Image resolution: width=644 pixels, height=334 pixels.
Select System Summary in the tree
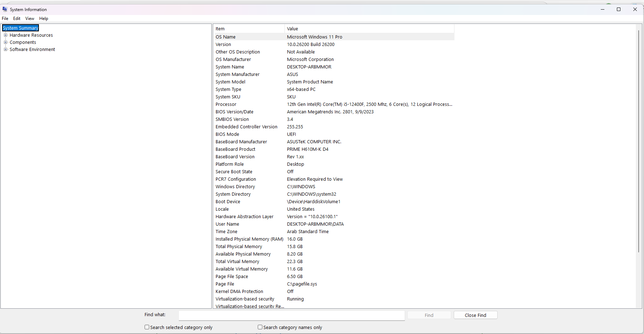pyautogui.click(x=20, y=28)
